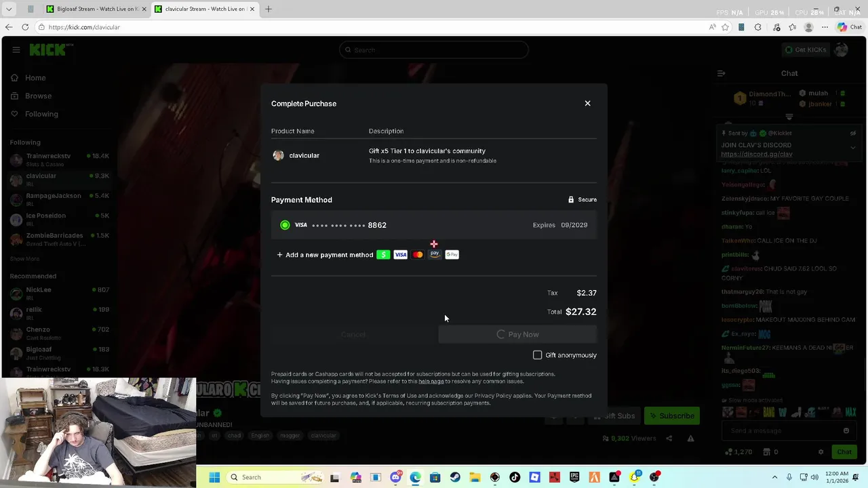Open browser extensions puzzle icon
The image size is (868, 488).
pos(757,27)
